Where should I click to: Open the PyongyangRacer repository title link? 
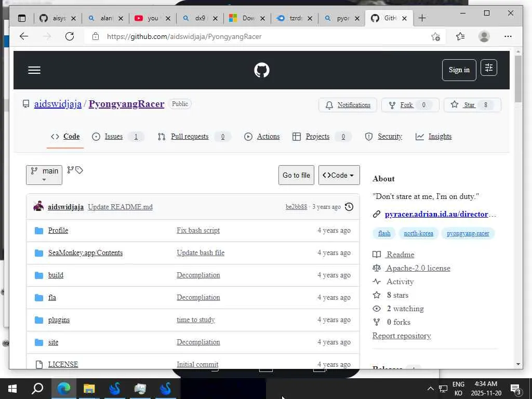[x=126, y=104]
